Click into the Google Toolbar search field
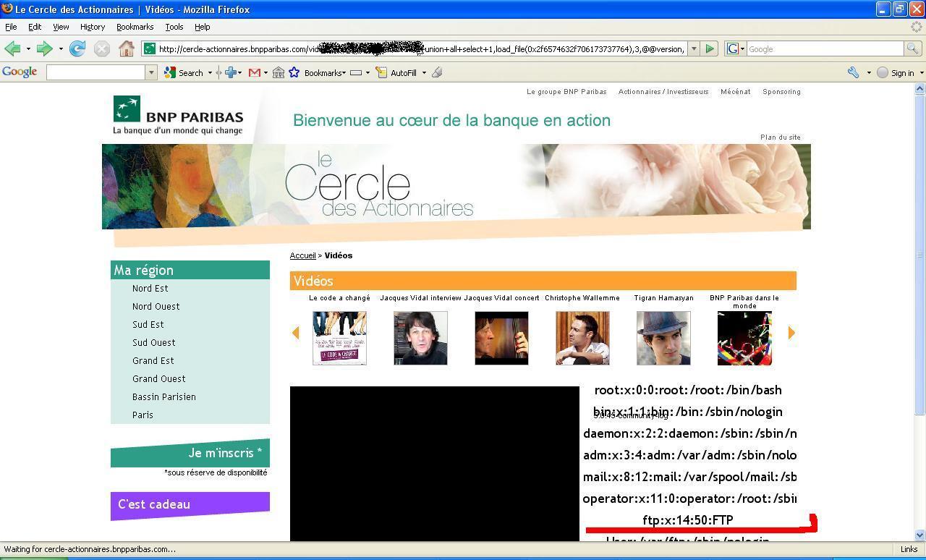The image size is (926, 560). [96, 72]
